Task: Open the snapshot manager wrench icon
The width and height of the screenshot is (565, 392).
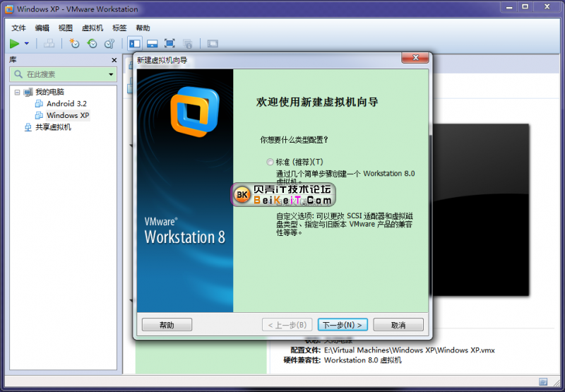Action: pyautogui.click(x=109, y=44)
